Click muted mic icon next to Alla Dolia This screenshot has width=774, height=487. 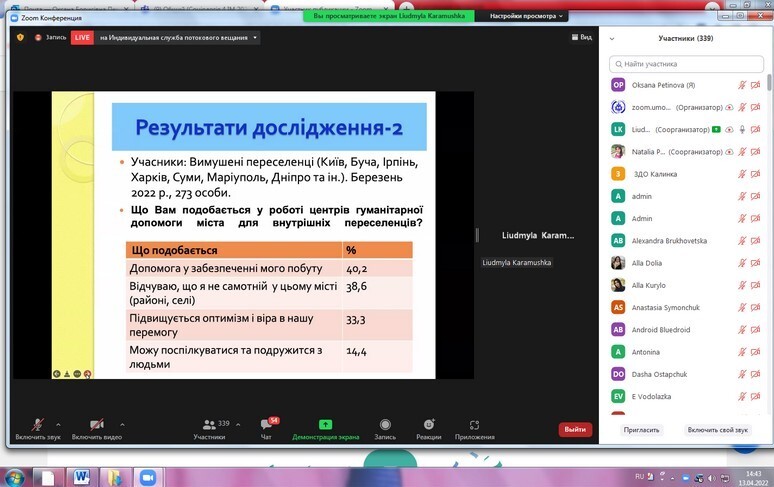pyautogui.click(x=741, y=263)
